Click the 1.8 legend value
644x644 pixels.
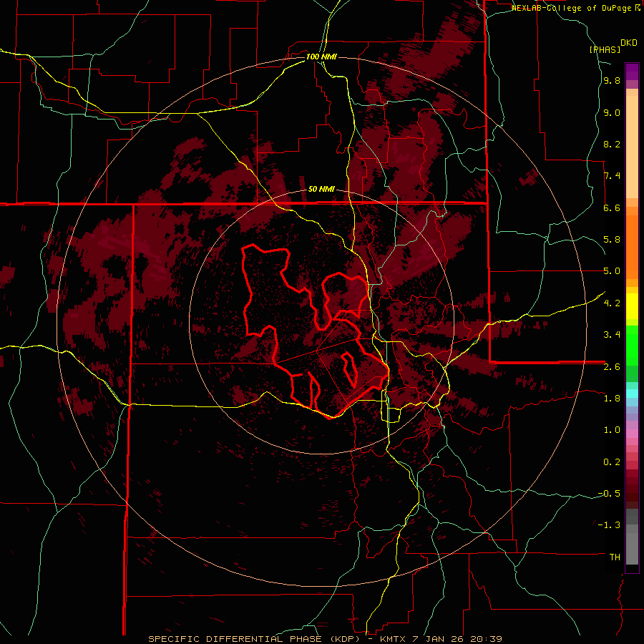click(x=612, y=398)
